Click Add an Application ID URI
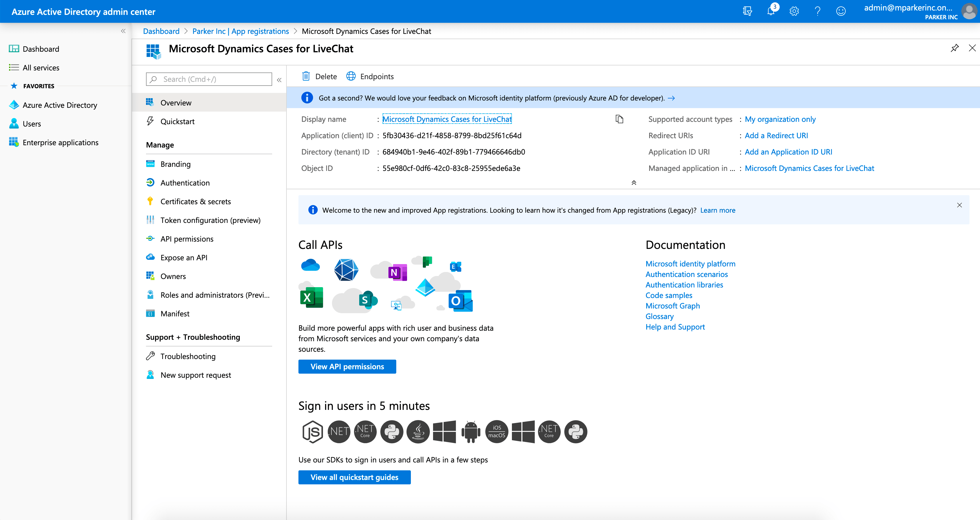Image resolution: width=980 pixels, height=520 pixels. click(x=788, y=152)
